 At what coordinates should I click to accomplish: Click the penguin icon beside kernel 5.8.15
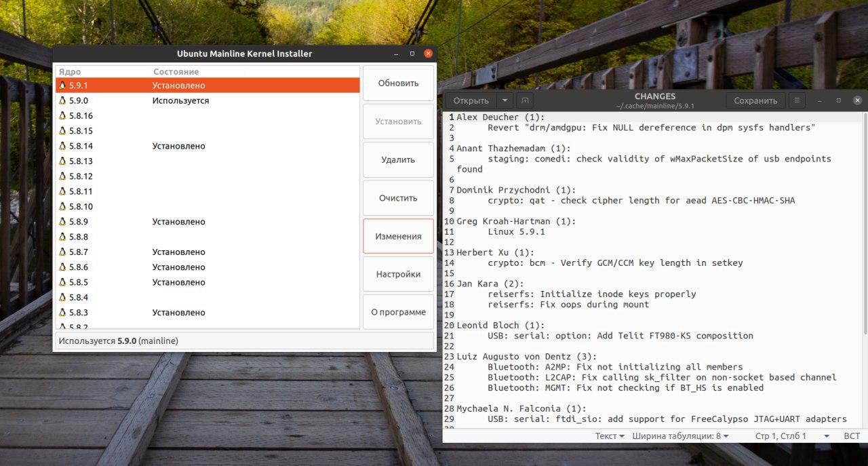point(62,131)
